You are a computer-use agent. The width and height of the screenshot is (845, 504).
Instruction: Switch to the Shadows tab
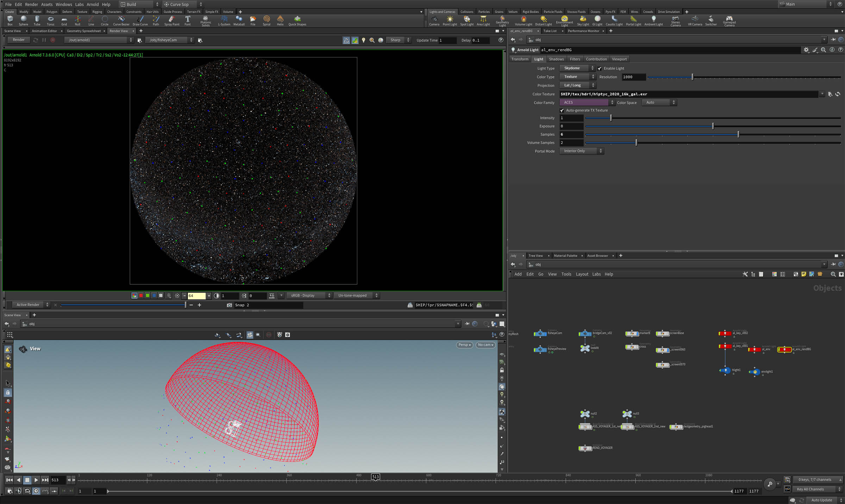tap(556, 59)
